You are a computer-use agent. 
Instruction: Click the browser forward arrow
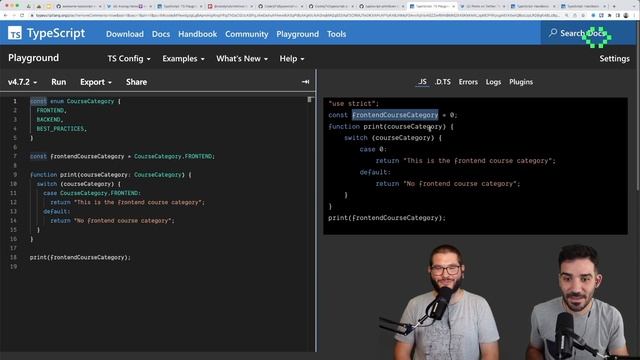click(13, 15)
